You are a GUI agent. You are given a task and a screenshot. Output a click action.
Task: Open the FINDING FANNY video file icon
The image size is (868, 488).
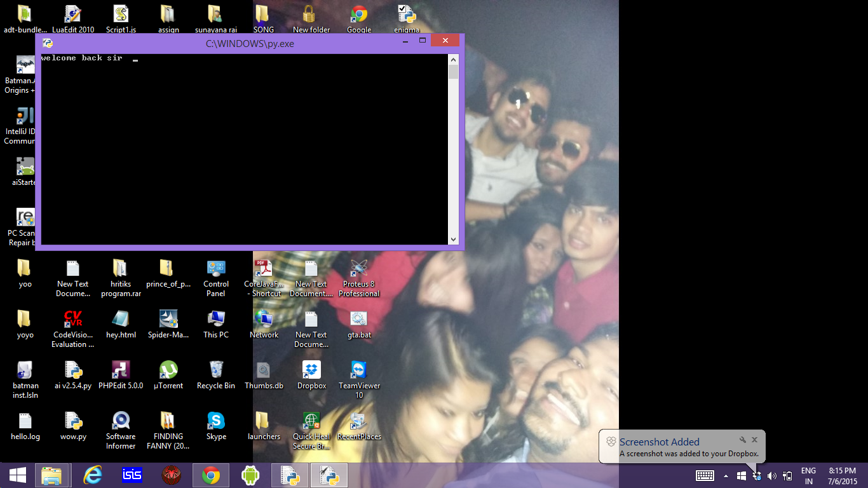pyautogui.click(x=168, y=430)
